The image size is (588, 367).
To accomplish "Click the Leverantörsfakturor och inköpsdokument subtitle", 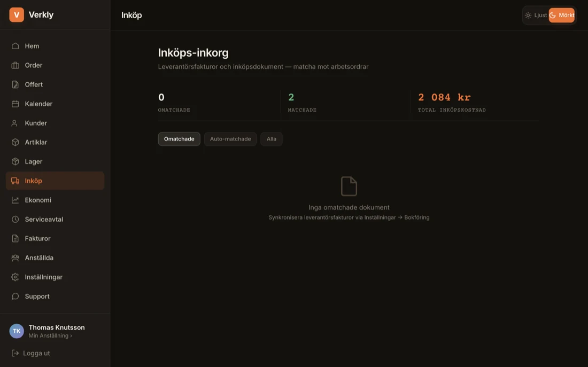I will (x=263, y=67).
